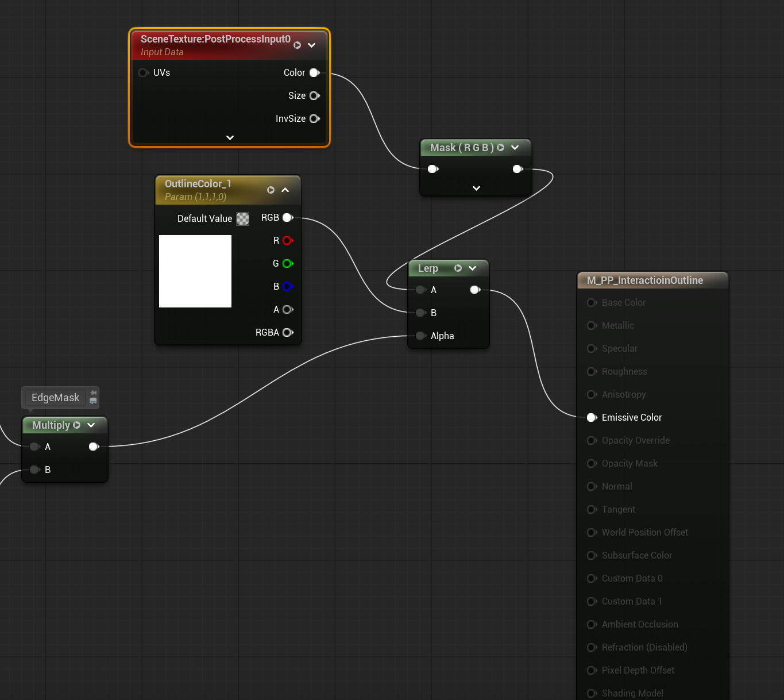
Task: Click the Color output pin on SceneTexture node
Action: click(x=315, y=72)
